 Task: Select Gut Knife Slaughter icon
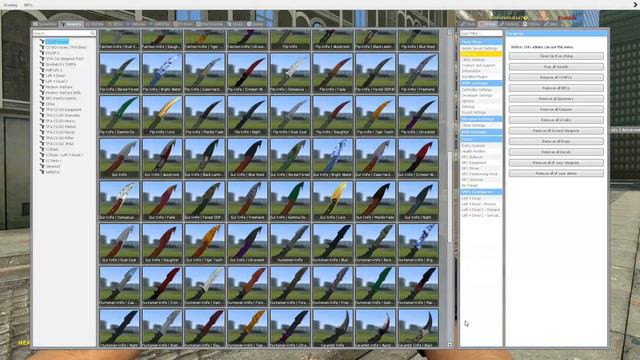(x=162, y=243)
